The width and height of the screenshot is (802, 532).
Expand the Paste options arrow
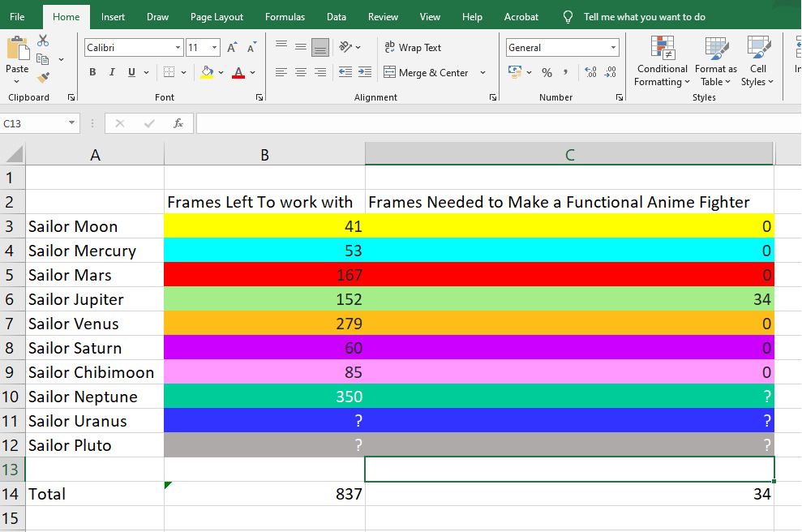pos(17,81)
